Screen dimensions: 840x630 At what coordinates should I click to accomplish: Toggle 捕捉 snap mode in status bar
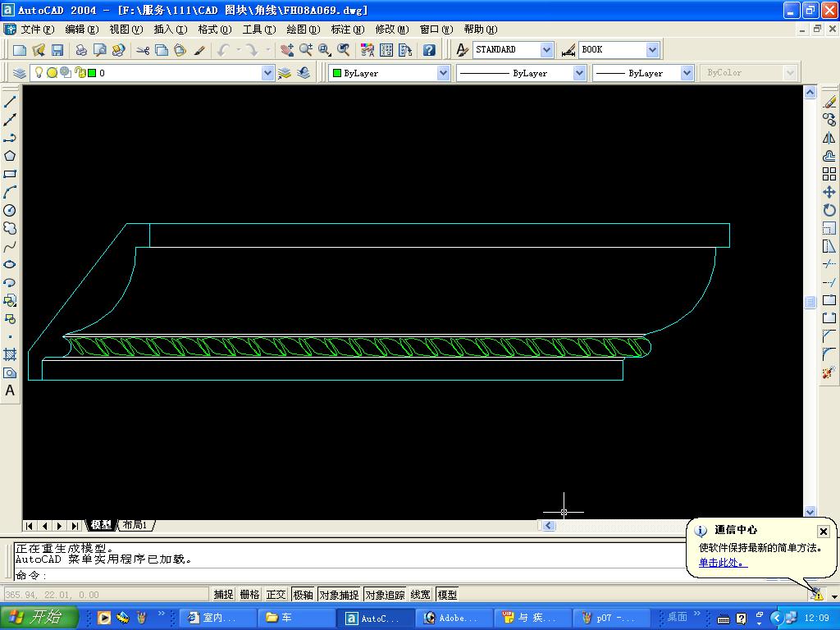coord(223,595)
